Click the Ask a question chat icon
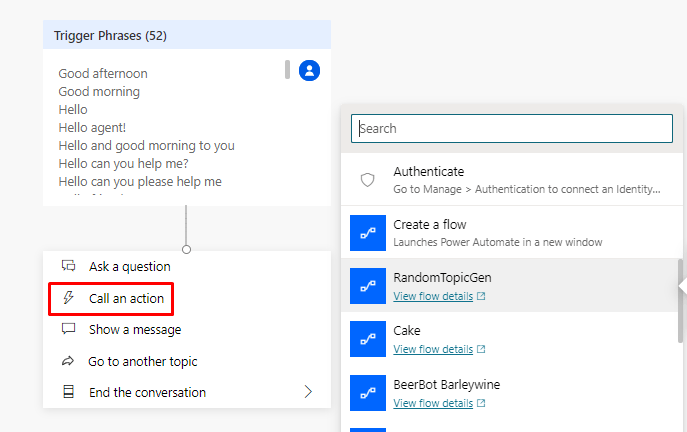Image resolution: width=687 pixels, height=432 pixels. [x=69, y=266]
